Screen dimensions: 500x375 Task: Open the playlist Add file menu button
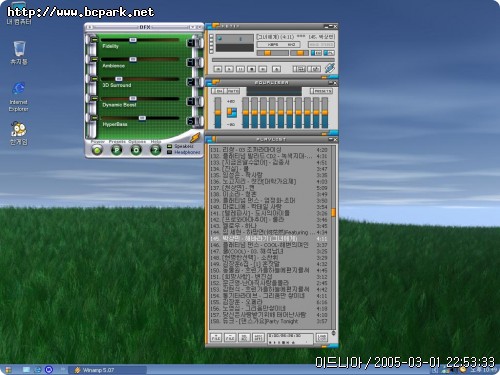click(x=216, y=338)
